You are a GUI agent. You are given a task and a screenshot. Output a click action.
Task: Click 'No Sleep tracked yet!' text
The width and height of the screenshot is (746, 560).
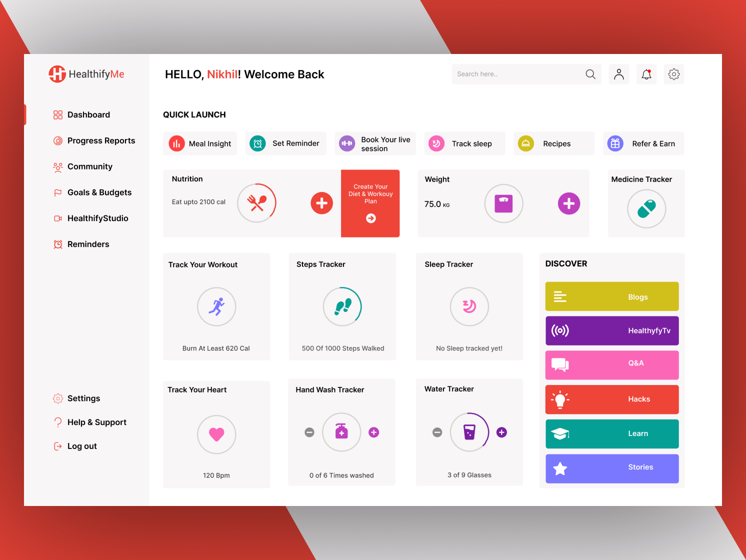click(x=469, y=348)
